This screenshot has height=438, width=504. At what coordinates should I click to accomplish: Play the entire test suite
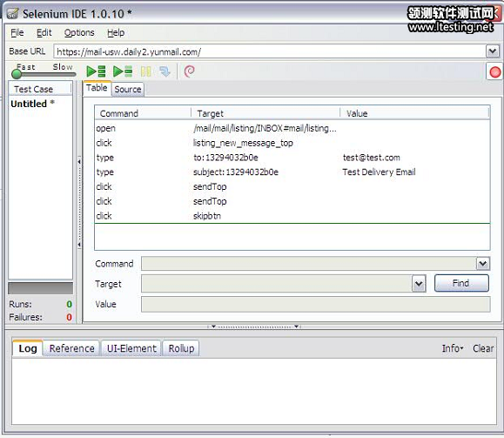click(x=96, y=71)
